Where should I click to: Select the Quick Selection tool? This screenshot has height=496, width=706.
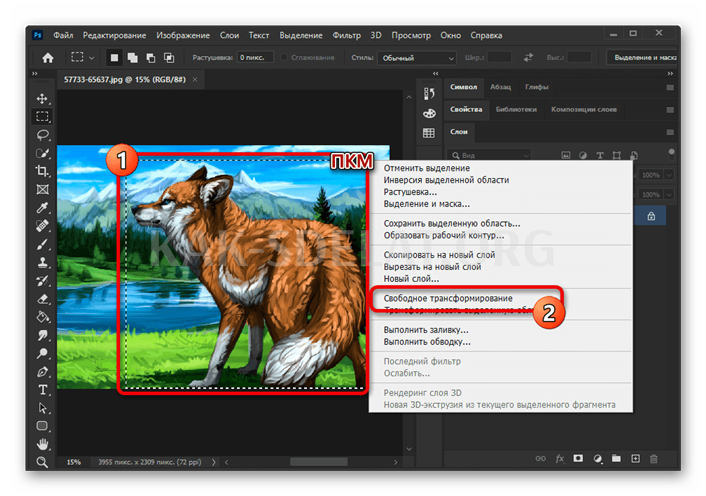point(42,153)
